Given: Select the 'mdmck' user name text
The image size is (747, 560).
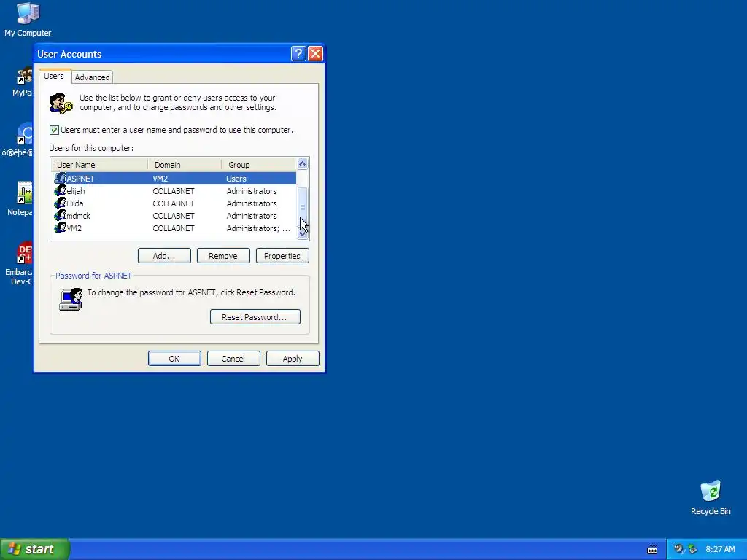Looking at the screenshot, I should click(x=78, y=216).
